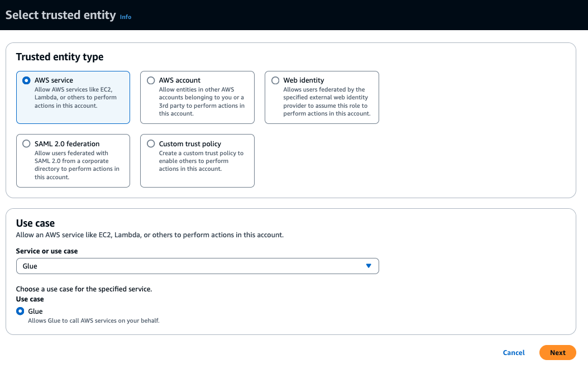Click the Custom trust policy description text
Viewport: 588px width, 369px height.
pyautogui.click(x=201, y=161)
